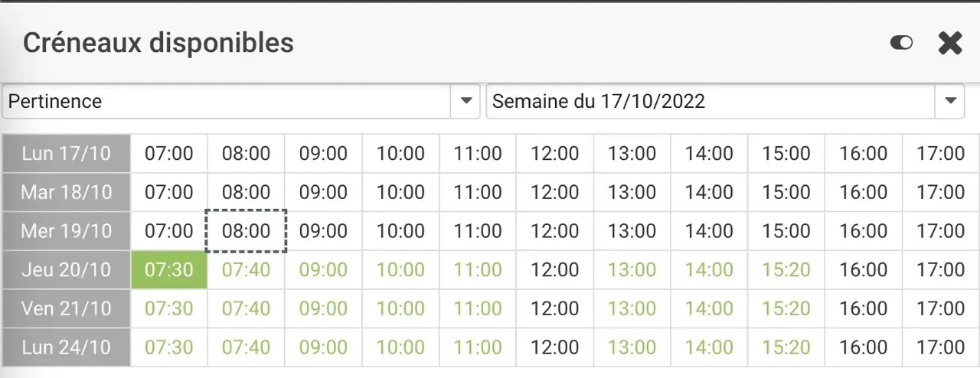Toggle the switch next to the close icon
980x378 pixels.
(901, 43)
